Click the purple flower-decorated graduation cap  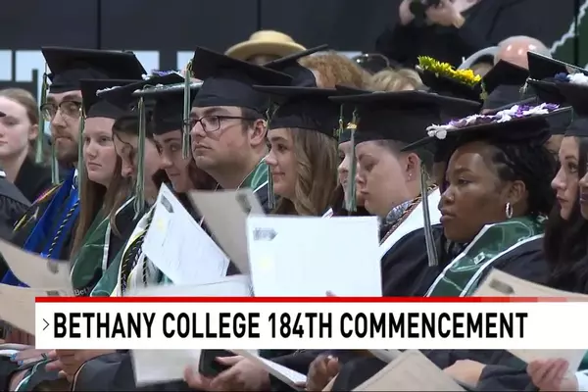pos(487,126)
